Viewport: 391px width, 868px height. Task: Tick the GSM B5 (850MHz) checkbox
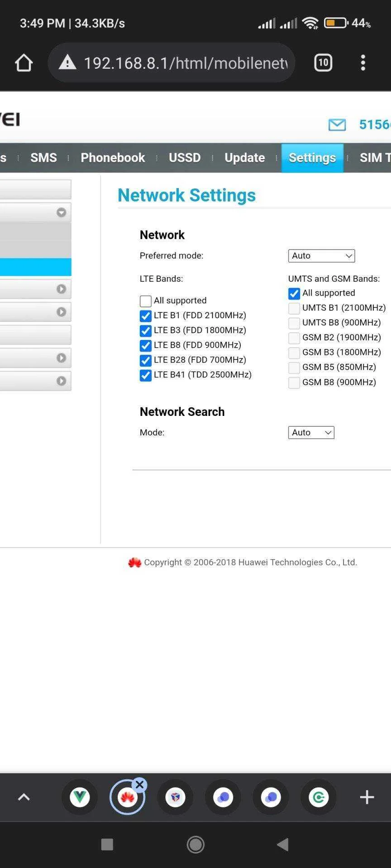coord(294,368)
